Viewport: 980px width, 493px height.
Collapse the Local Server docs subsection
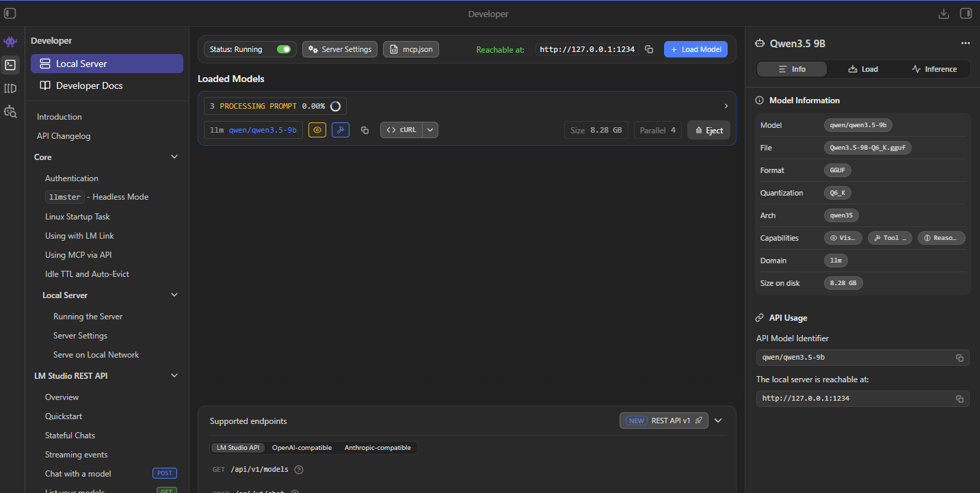point(174,295)
